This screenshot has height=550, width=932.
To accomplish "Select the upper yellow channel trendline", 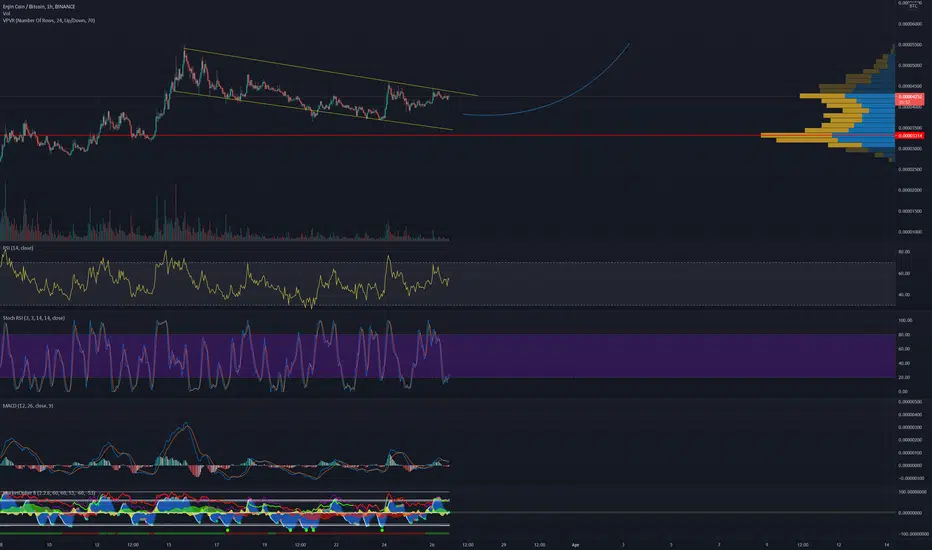I will point(330,71).
